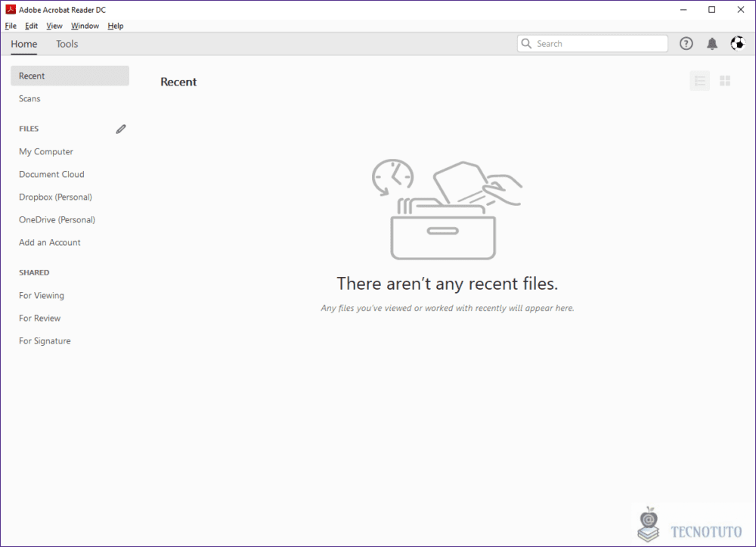Open Document Cloud storage
The image size is (756, 547).
point(51,174)
